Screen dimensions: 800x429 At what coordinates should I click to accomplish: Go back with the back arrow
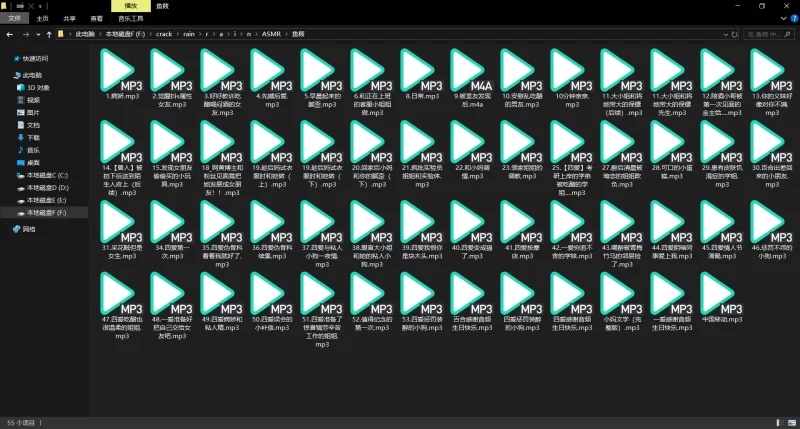[x=10, y=34]
